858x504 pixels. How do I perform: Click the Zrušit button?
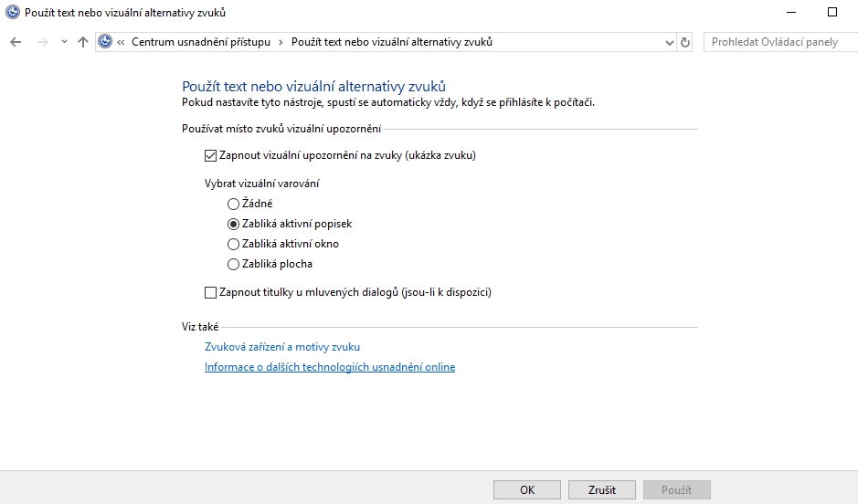pyautogui.click(x=602, y=489)
